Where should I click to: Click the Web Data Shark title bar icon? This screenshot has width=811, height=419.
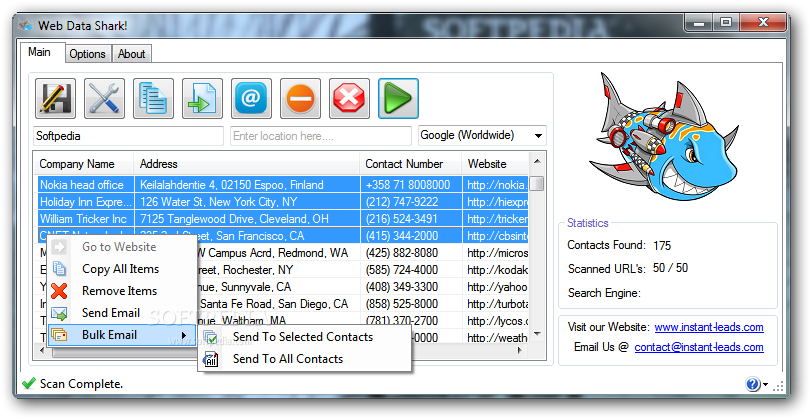pyautogui.click(x=26, y=25)
